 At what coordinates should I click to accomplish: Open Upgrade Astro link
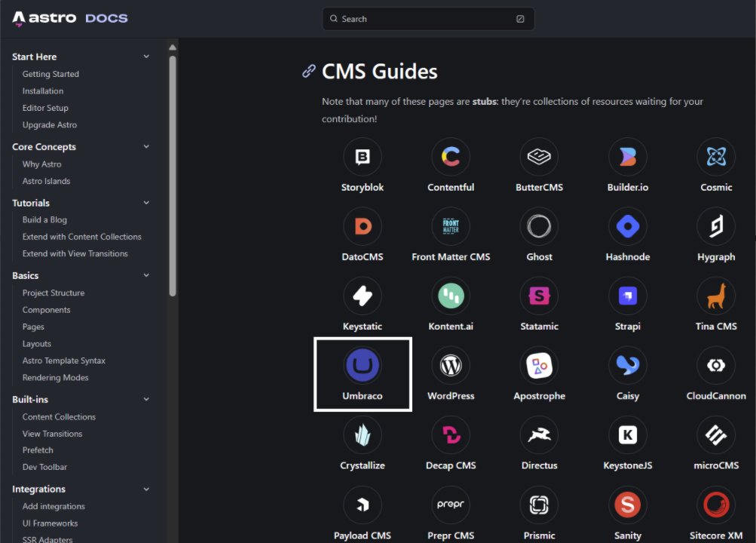[50, 124]
